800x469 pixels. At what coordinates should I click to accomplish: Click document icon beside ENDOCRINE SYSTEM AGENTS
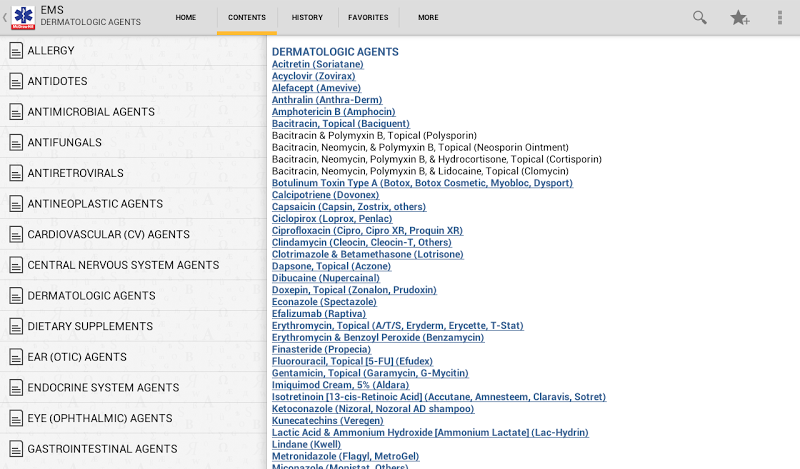(x=16, y=387)
